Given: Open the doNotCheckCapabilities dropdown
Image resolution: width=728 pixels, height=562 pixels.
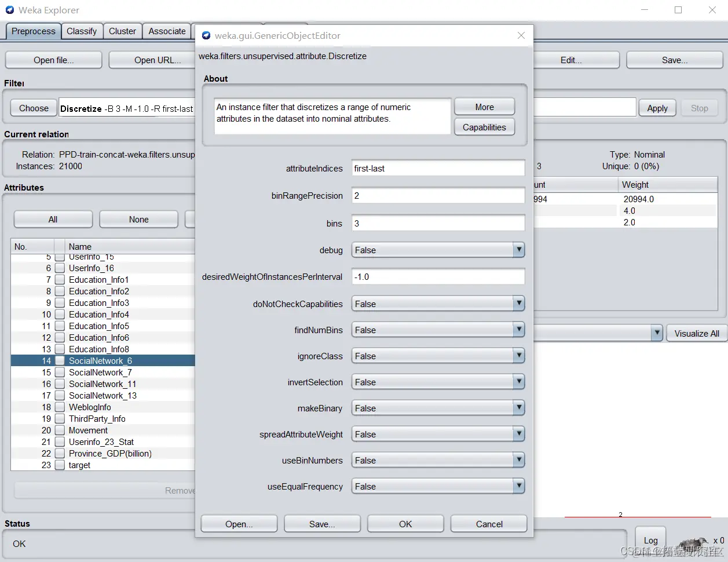Looking at the screenshot, I should pyautogui.click(x=438, y=304).
